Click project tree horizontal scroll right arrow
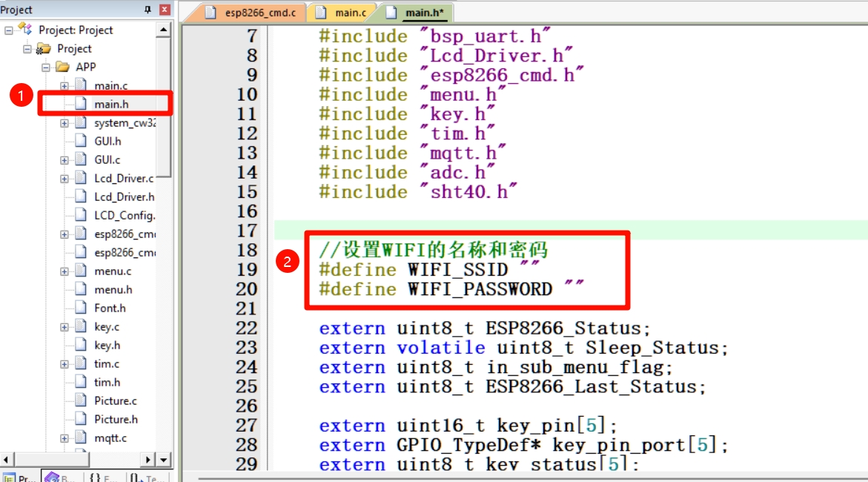Image resolution: width=868 pixels, height=482 pixels. tap(148, 459)
